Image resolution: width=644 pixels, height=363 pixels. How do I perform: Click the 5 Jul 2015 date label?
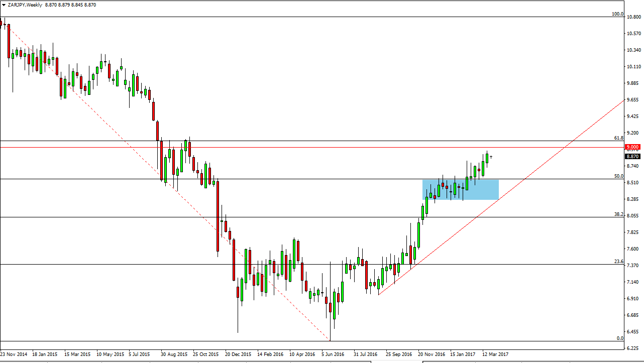point(140,354)
